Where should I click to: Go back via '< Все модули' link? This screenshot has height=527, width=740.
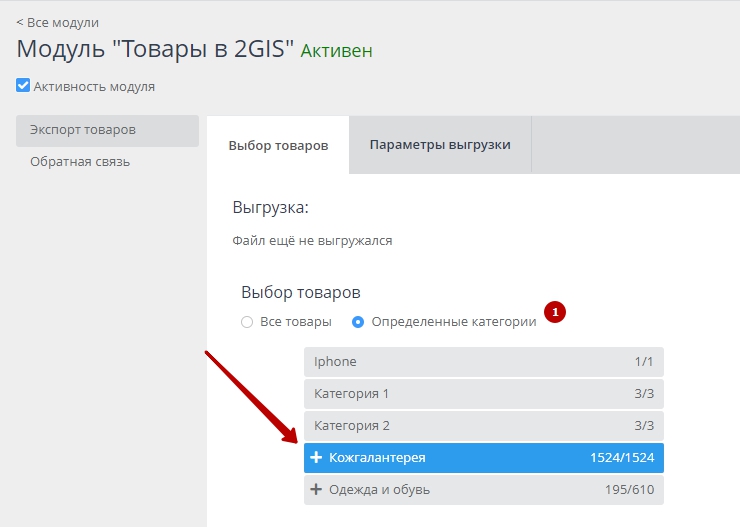(57, 22)
